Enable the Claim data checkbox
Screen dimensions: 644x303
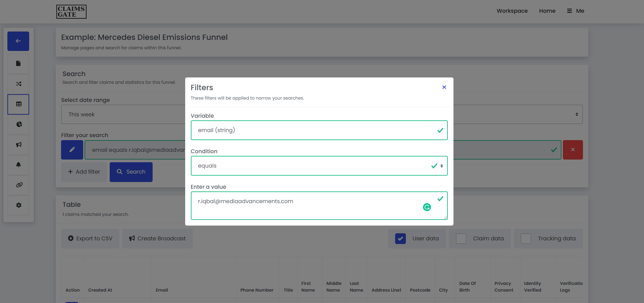point(461,239)
